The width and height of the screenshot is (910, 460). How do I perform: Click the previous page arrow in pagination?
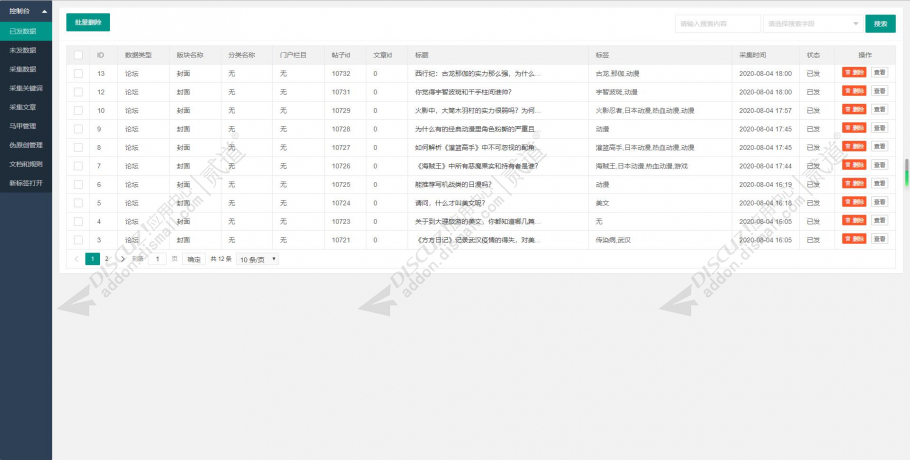click(x=77, y=258)
